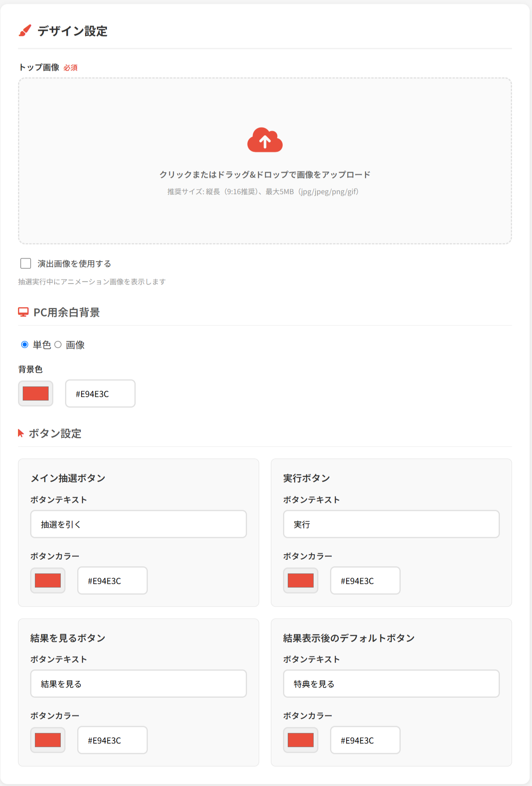Open the 結果を見るボタン color swatch
Image resolution: width=532 pixels, height=786 pixels.
[x=48, y=740]
